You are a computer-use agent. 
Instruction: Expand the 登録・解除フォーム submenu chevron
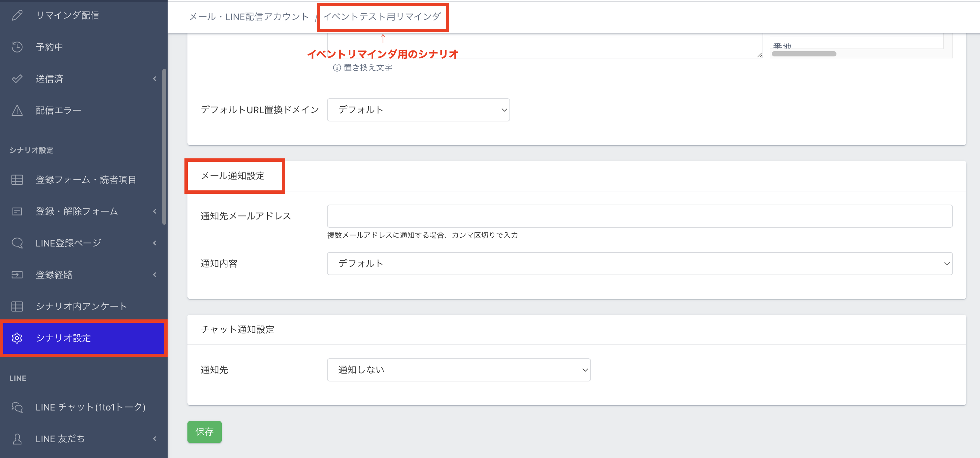click(x=154, y=211)
